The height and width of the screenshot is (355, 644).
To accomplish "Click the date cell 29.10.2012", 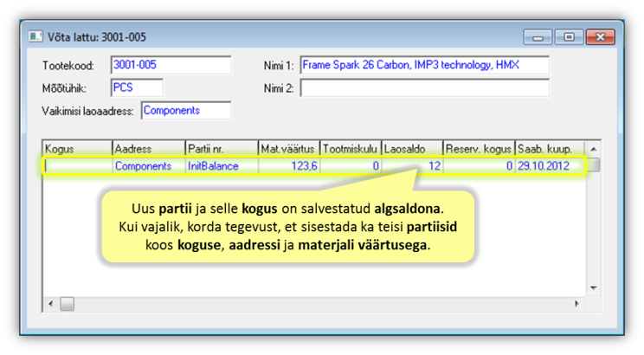I will click(x=550, y=166).
